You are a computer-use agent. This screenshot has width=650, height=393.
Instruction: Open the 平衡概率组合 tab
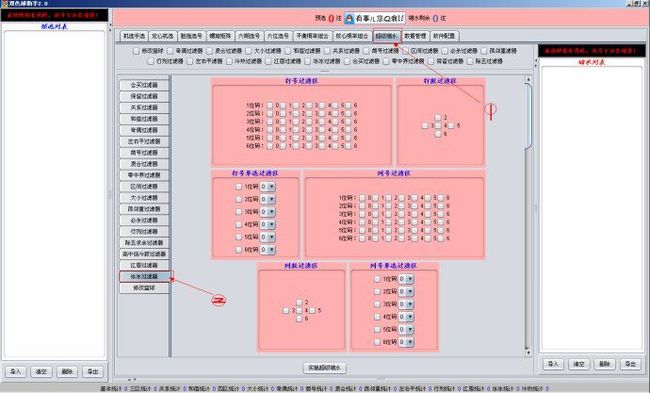click(x=312, y=36)
